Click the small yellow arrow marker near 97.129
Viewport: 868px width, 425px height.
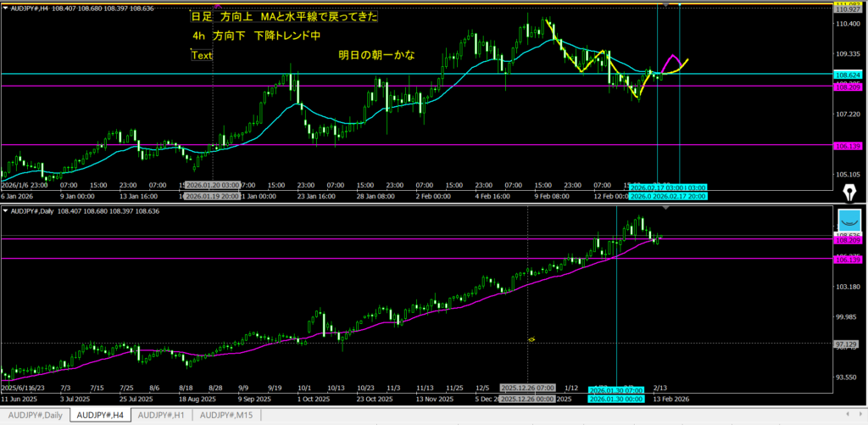pyautogui.click(x=531, y=339)
